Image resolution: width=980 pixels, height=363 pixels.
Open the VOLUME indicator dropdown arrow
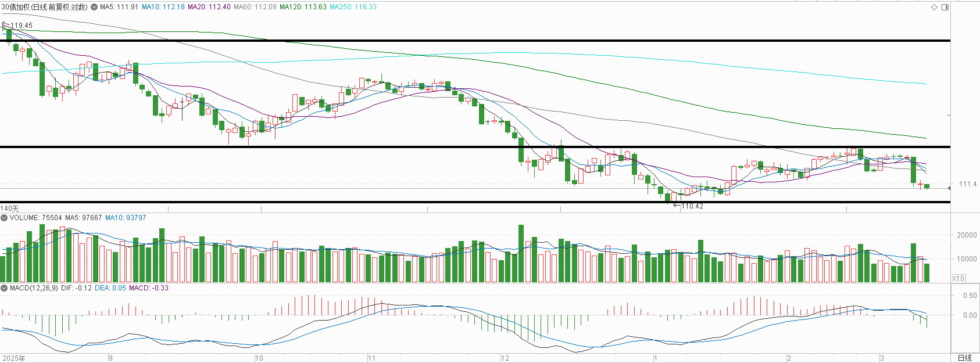[x=4, y=218]
